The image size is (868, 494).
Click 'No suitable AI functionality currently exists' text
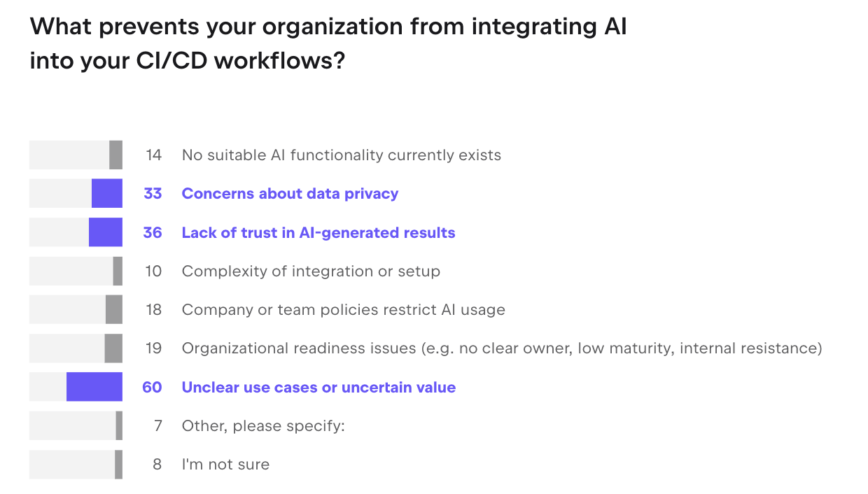click(341, 155)
